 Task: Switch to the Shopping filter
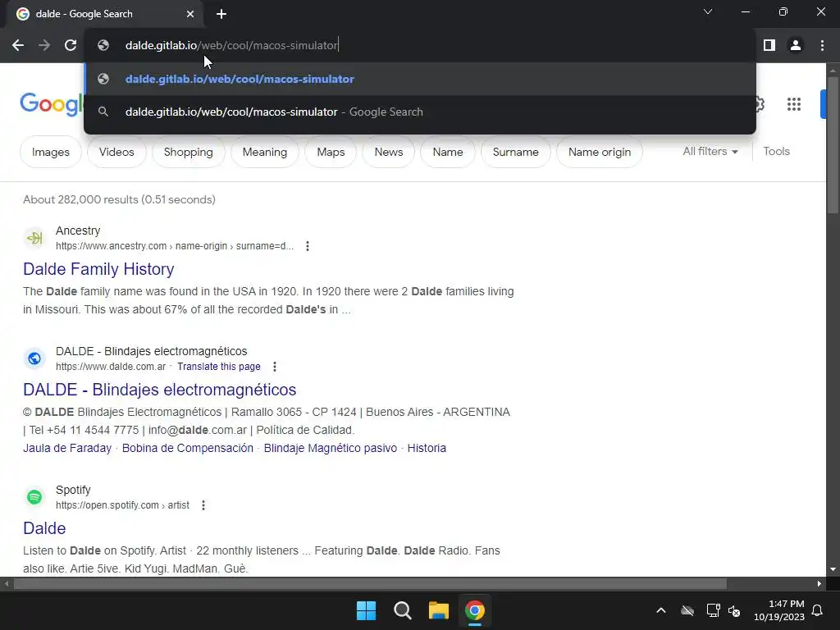[188, 152]
